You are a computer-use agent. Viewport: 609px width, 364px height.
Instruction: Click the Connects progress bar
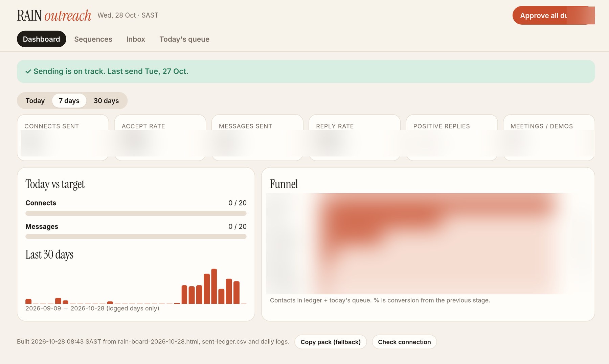pos(136,213)
